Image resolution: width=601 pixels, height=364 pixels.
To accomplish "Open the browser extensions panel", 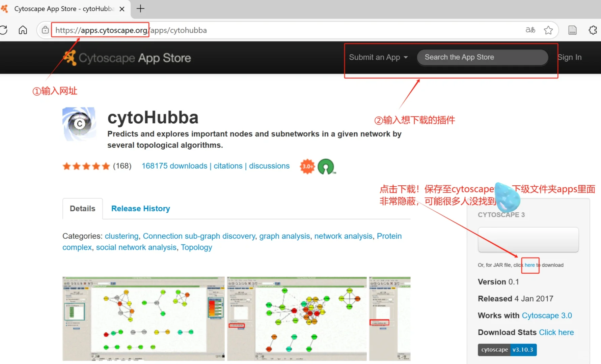I will click(593, 30).
